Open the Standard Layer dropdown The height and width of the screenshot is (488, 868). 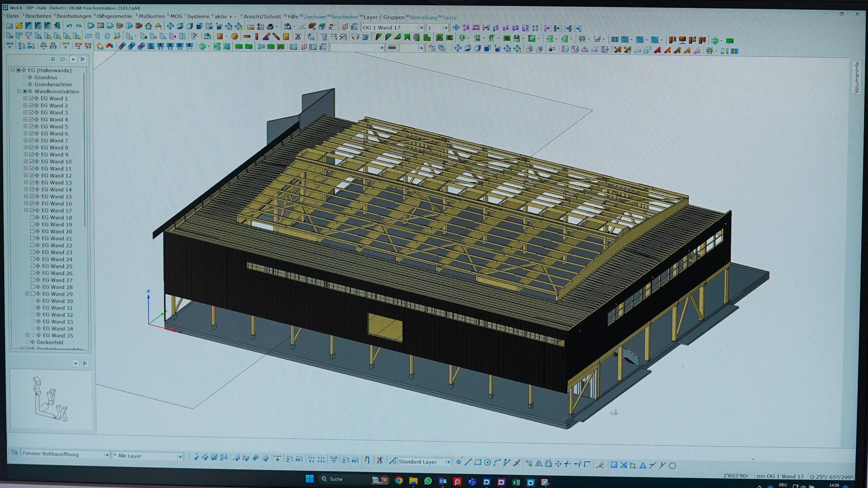point(448,462)
